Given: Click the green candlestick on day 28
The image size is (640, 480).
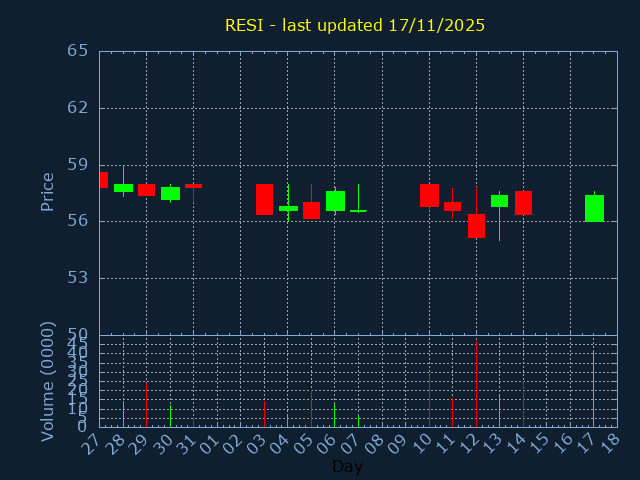Looking at the screenshot, I should (123, 188).
